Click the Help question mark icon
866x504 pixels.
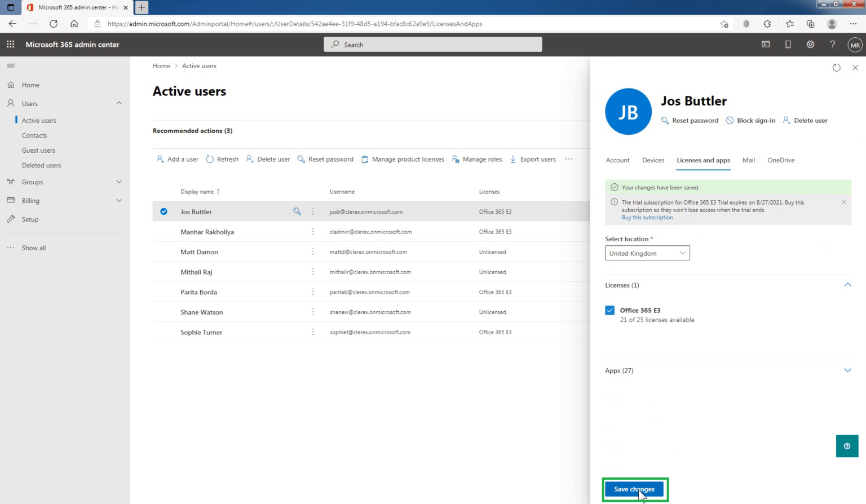click(833, 44)
